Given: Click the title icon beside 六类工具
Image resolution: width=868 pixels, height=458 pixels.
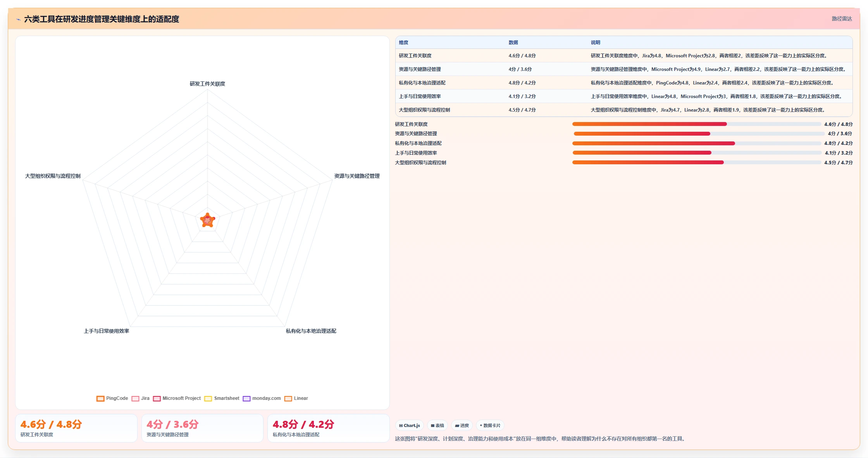Looking at the screenshot, I should (x=18, y=19).
